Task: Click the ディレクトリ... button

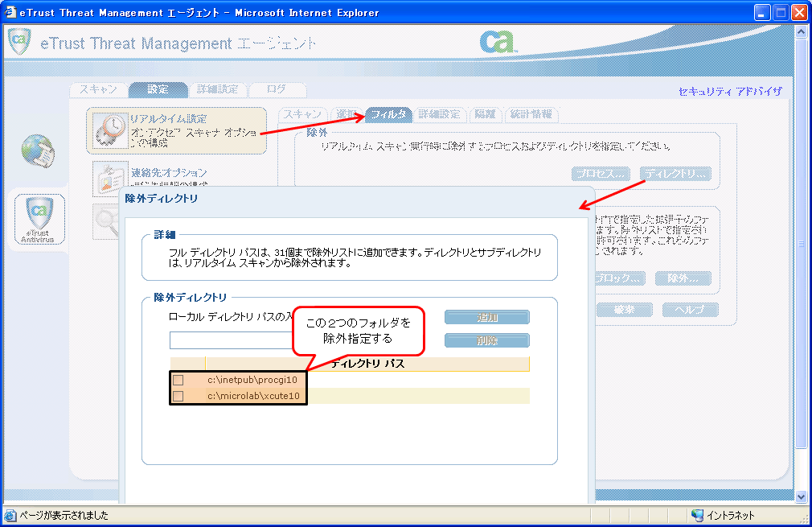Action: click(x=675, y=174)
